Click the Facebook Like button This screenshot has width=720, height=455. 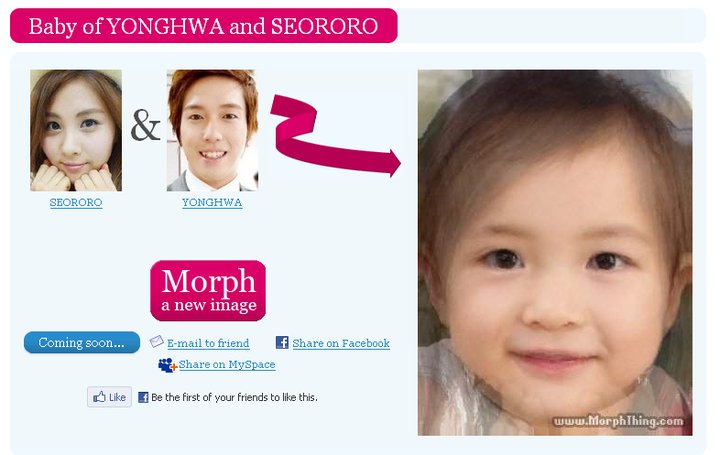[x=109, y=397]
